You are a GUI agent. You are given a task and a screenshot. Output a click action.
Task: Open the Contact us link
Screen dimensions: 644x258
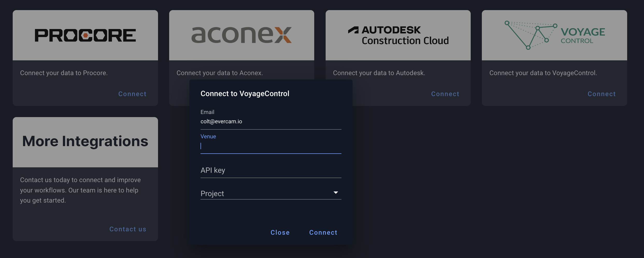click(128, 229)
